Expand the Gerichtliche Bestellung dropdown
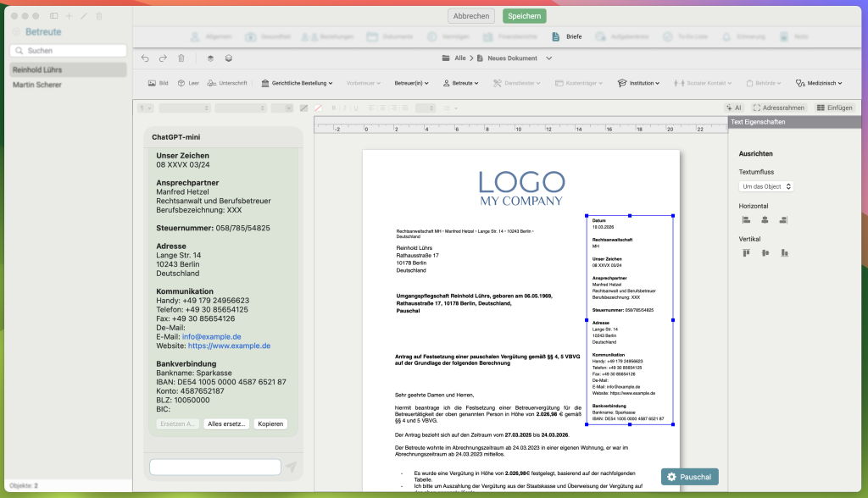Viewport: 868px width, 498px height. click(x=296, y=83)
